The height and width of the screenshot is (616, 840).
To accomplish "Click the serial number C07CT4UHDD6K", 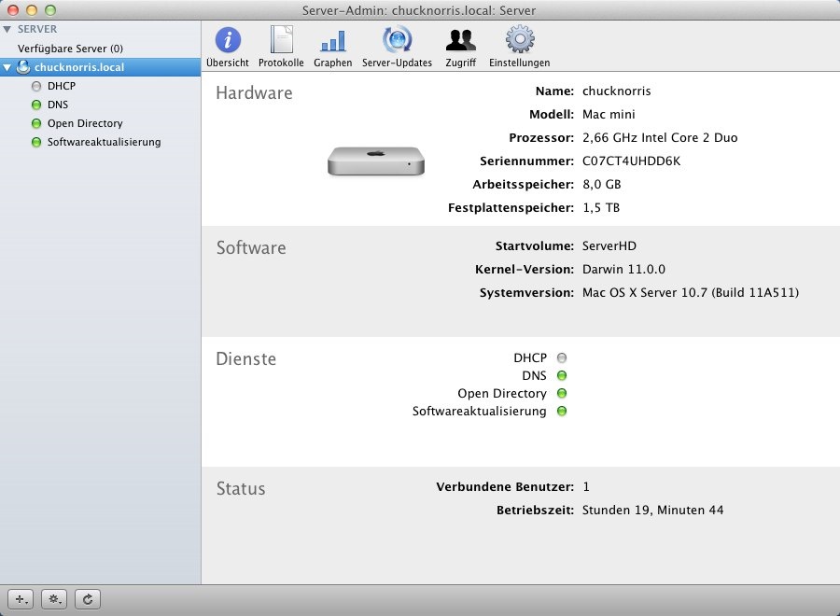I will tap(631, 161).
